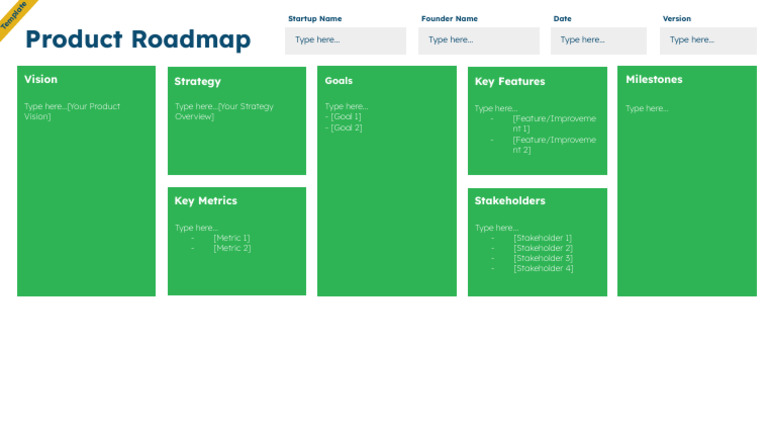Viewport: 768px width, 433px height.
Task: Click the Milestones heading
Action: [x=654, y=79]
